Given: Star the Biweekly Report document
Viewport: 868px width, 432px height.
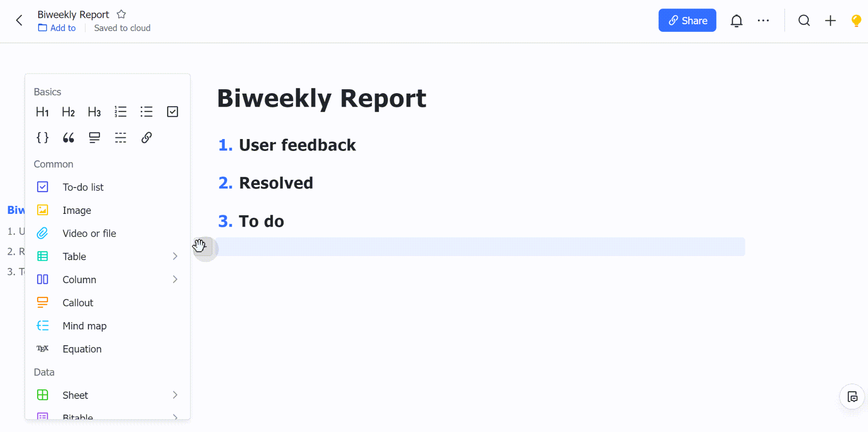Looking at the screenshot, I should point(122,14).
